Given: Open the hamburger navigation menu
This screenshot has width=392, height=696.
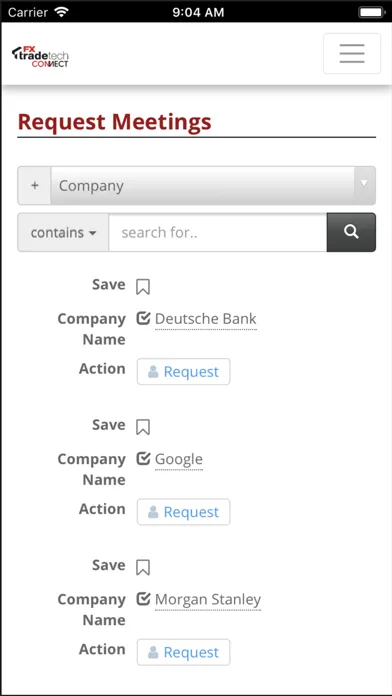Looking at the screenshot, I should (x=352, y=53).
